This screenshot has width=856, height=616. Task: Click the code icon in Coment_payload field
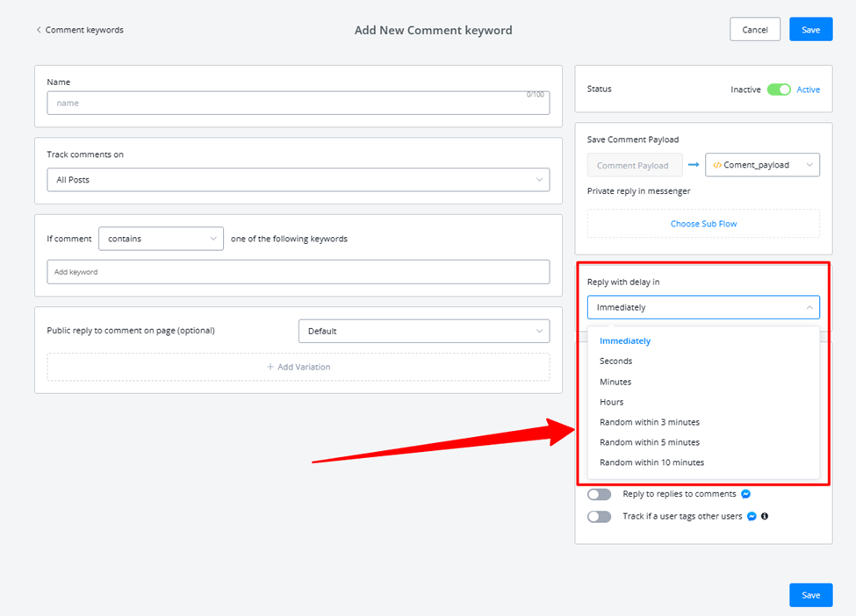(x=717, y=165)
